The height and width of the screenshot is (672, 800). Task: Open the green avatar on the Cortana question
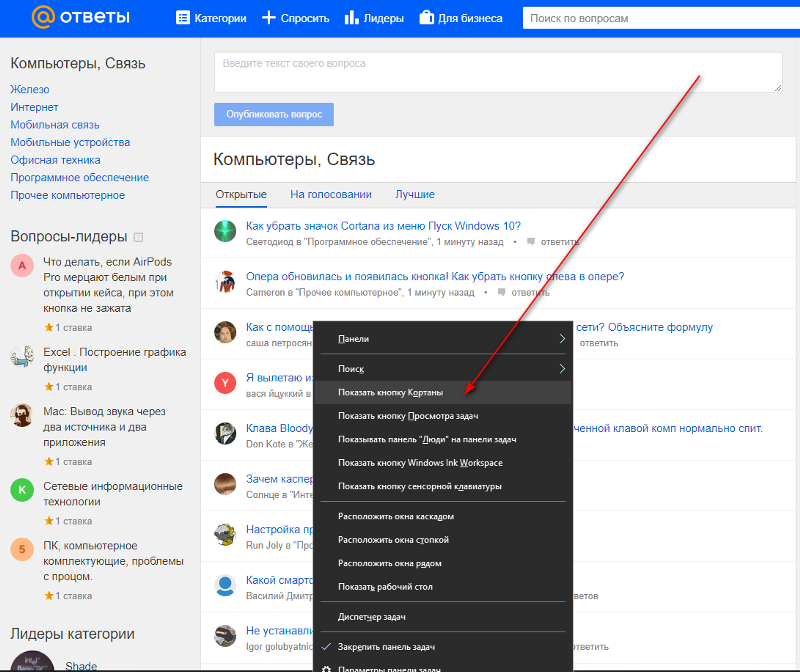point(225,231)
